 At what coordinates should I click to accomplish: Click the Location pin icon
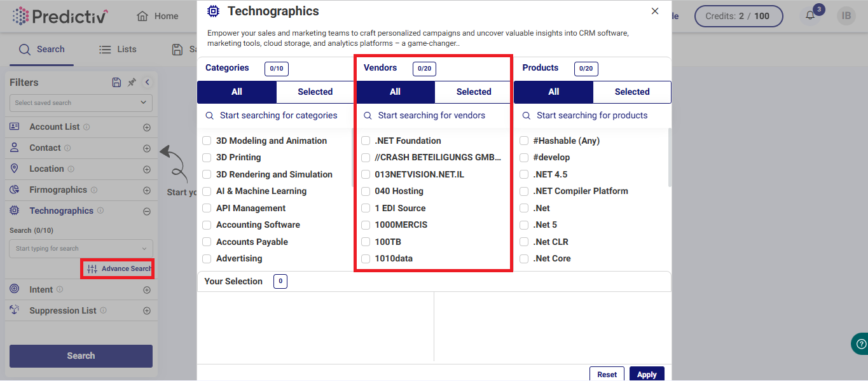click(x=15, y=169)
